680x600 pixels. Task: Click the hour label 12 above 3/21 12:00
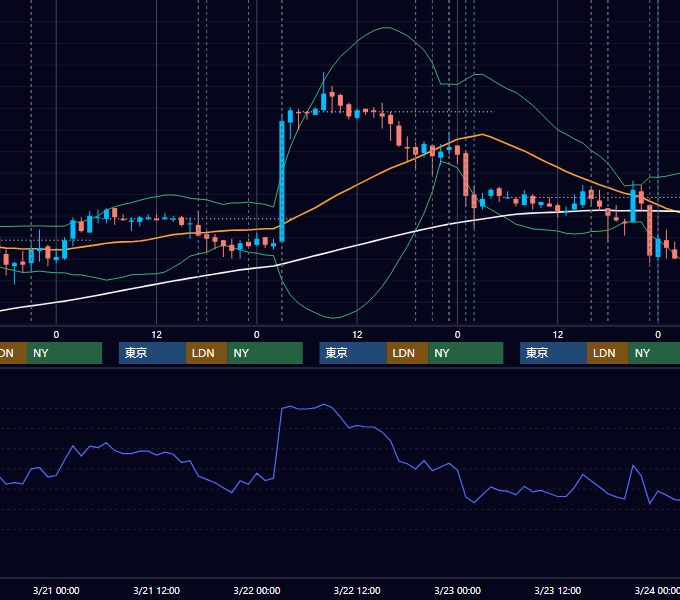tap(157, 335)
